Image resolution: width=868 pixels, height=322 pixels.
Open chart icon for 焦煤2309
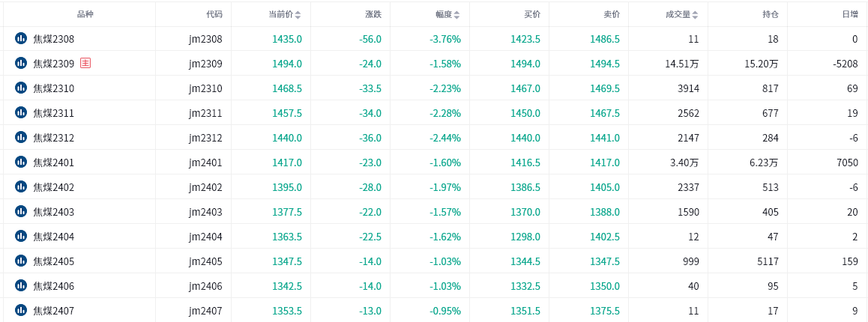pyautogui.click(x=20, y=64)
